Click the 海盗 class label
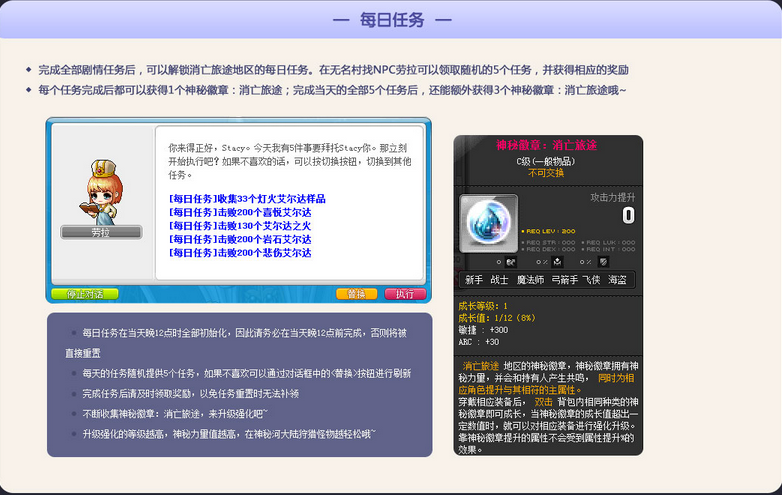This screenshot has width=782, height=495. pos(618,280)
